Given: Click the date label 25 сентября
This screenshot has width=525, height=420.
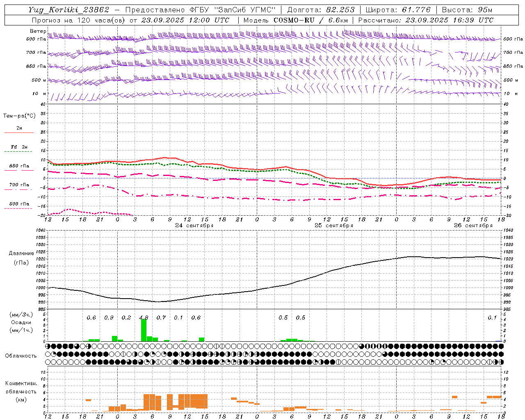Looking at the screenshot, I should [x=334, y=226].
